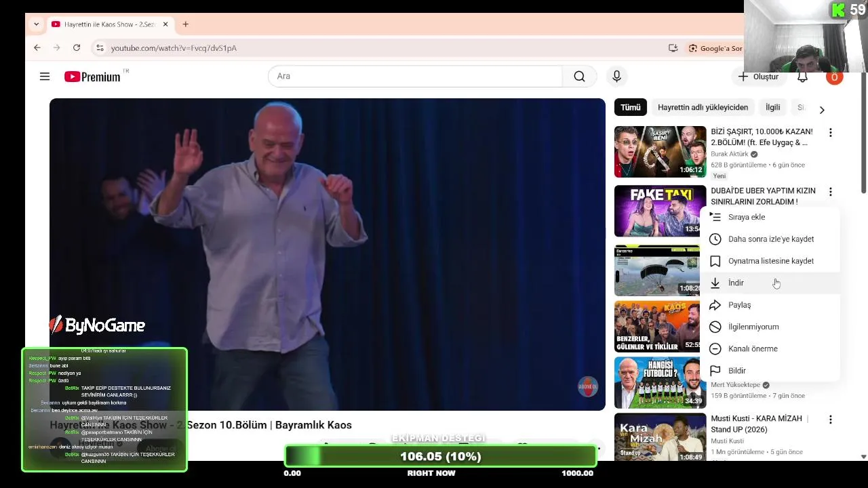Screen dimensions: 868x488
Task: Select the Tümü filter chip
Action: pos(630,108)
